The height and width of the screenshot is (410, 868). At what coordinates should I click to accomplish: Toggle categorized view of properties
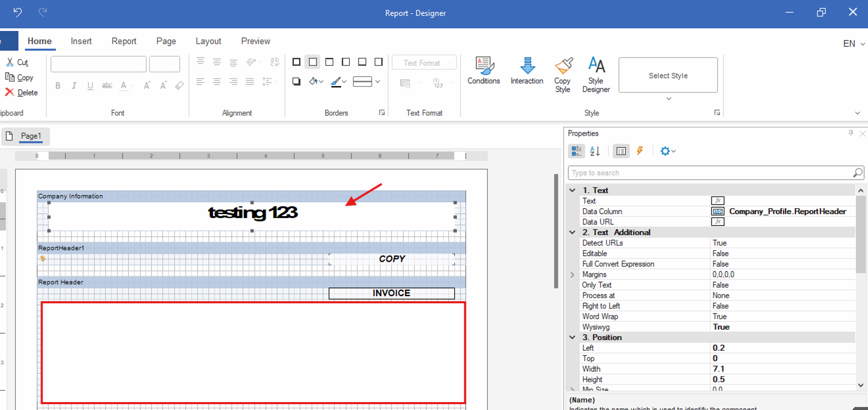click(x=576, y=151)
